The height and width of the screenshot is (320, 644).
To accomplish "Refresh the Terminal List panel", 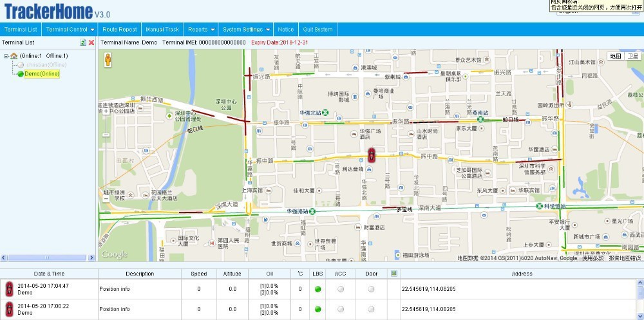I will click(83, 42).
